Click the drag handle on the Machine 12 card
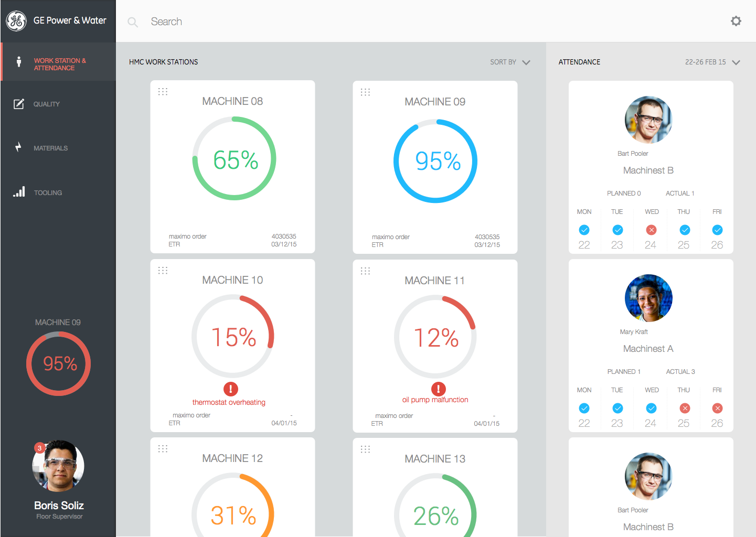Screen dimensions: 756x537 tap(163, 449)
